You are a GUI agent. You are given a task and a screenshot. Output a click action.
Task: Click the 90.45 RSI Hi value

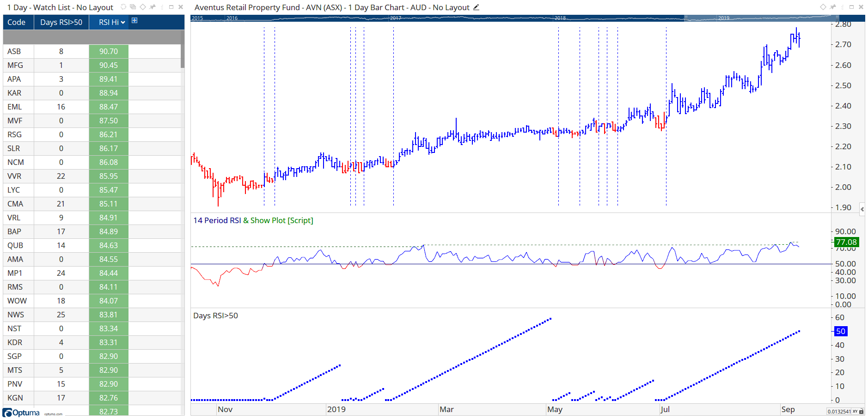click(109, 65)
